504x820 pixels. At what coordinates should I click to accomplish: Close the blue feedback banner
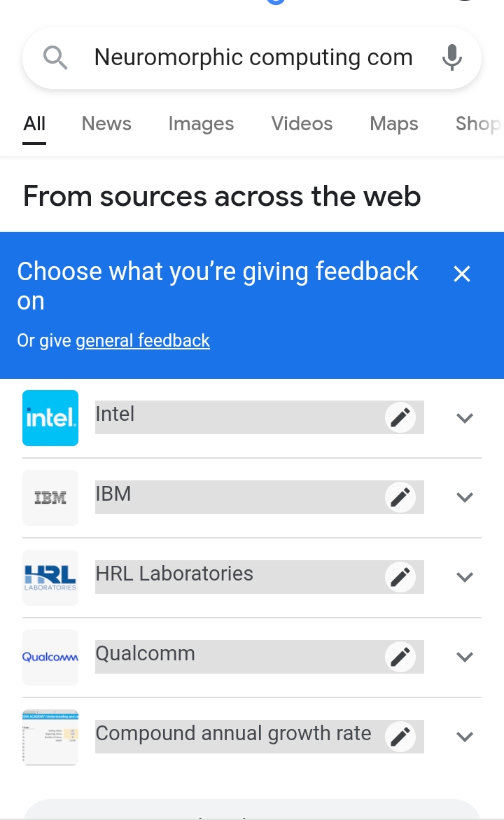(x=462, y=274)
